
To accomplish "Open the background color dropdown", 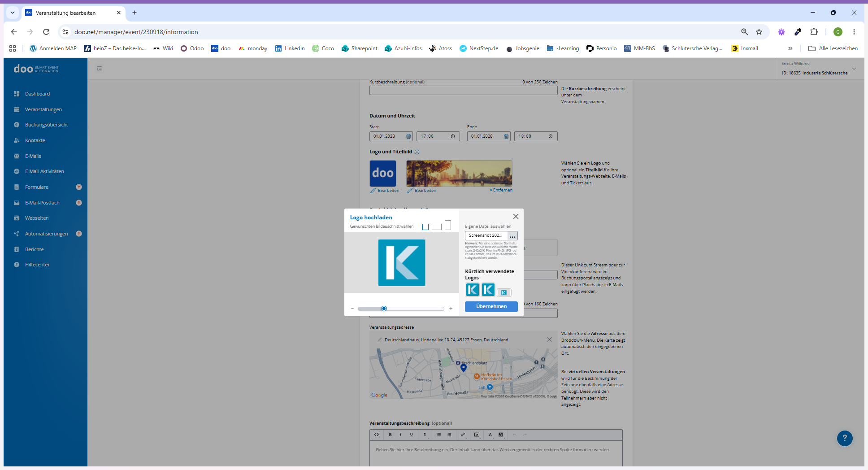I will 501,435.
